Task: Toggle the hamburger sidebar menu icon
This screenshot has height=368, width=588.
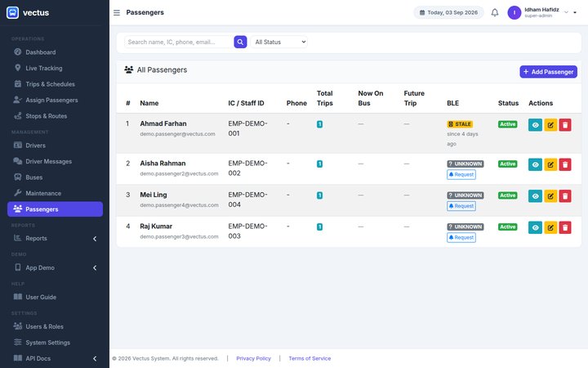Action: pyautogui.click(x=117, y=13)
